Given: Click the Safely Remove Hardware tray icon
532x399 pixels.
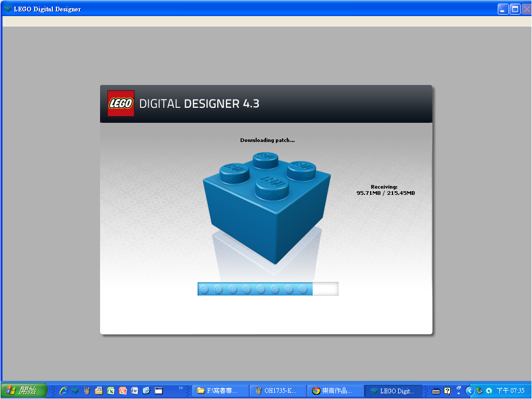Looking at the screenshot, I should coord(479,391).
